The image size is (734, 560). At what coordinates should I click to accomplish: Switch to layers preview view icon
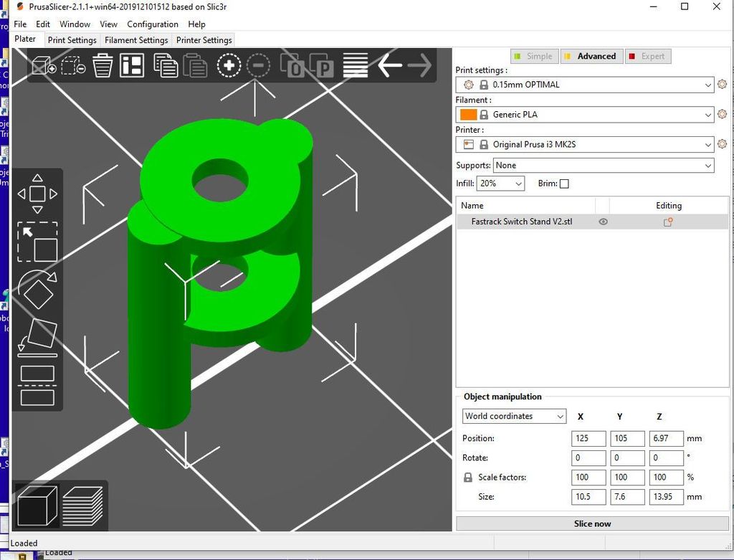click(x=82, y=505)
